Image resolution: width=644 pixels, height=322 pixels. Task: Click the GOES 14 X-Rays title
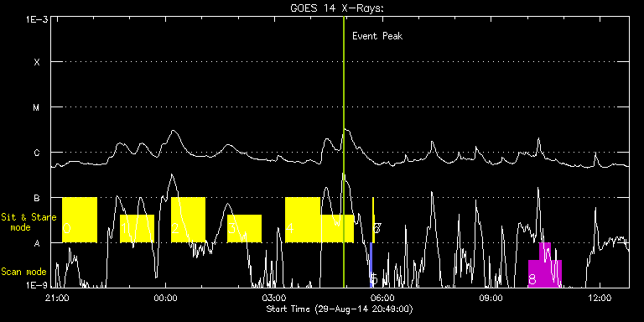(337, 8)
